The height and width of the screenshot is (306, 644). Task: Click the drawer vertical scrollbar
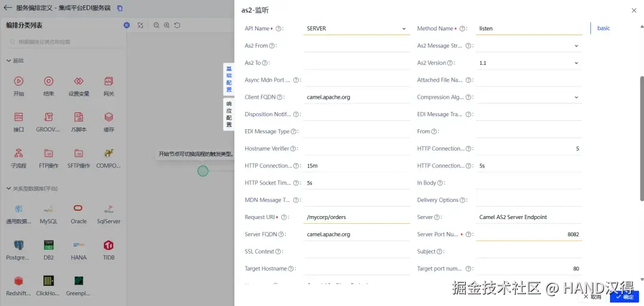[642, 138]
